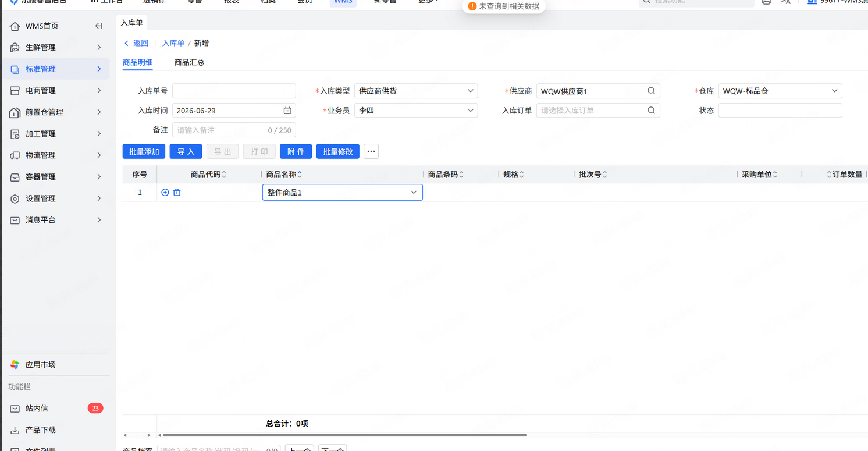The height and width of the screenshot is (451, 868).
Task: Click the 入库单 breadcrumb link
Action: (173, 43)
